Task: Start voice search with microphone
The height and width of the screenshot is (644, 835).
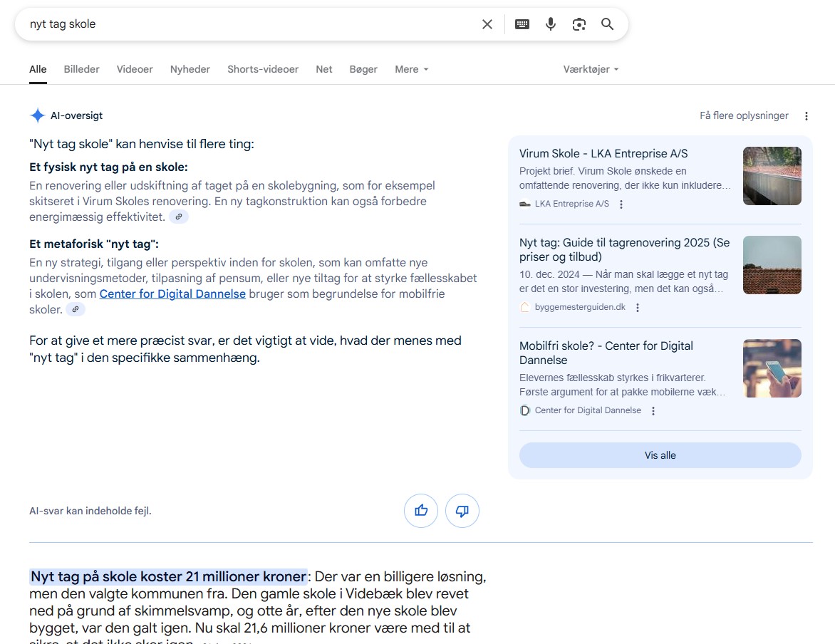Action: click(x=551, y=24)
